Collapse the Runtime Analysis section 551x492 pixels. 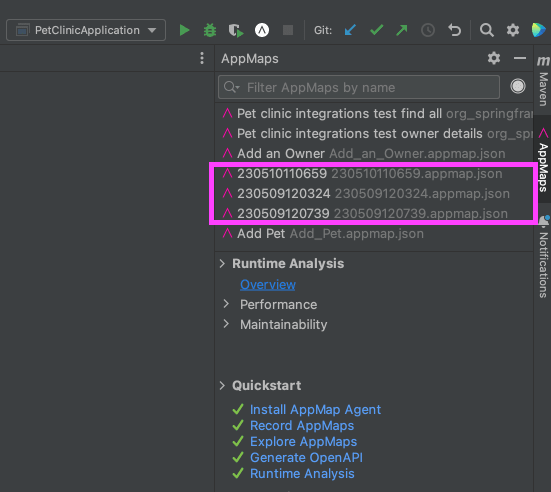222,264
